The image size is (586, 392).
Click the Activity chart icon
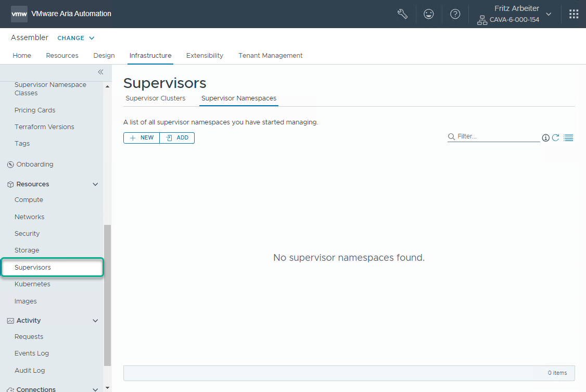[x=10, y=321]
